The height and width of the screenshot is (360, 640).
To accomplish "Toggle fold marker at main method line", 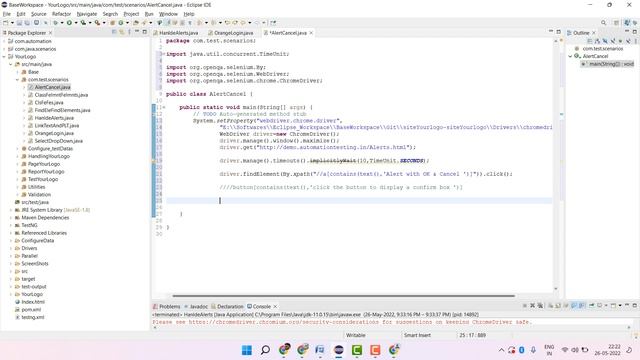I will [163, 107].
